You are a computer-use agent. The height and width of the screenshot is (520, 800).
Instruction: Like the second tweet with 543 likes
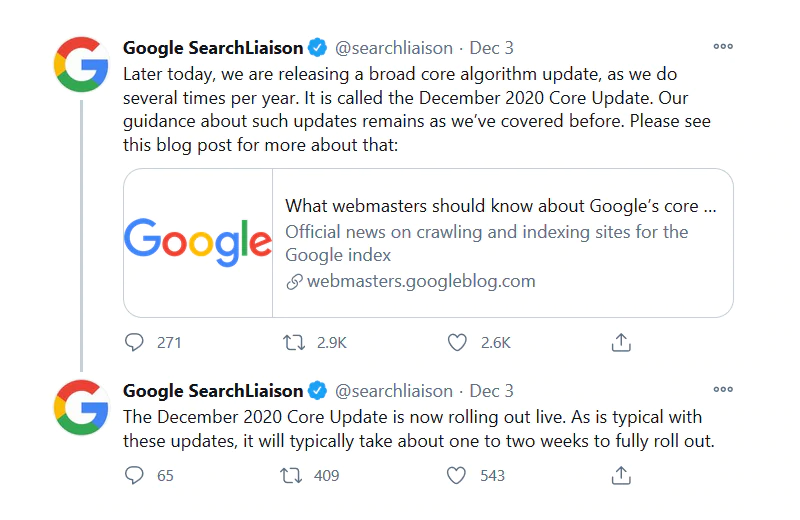click(457, 475)
